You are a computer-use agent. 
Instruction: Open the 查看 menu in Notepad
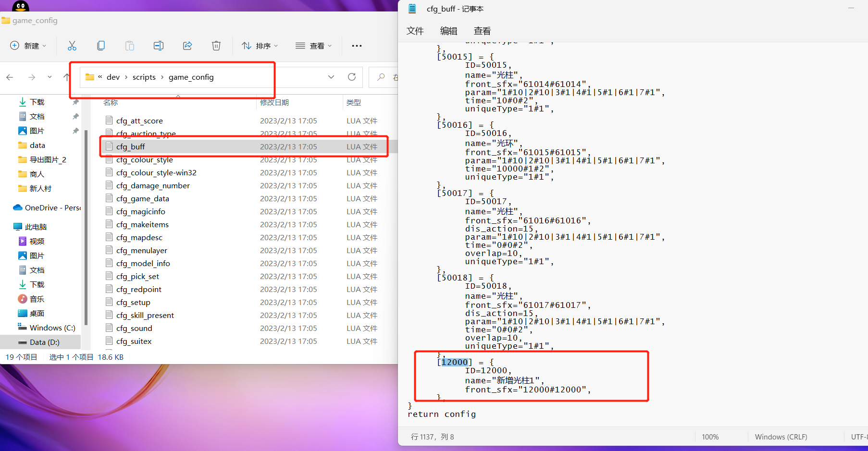(x=483, y=31)
